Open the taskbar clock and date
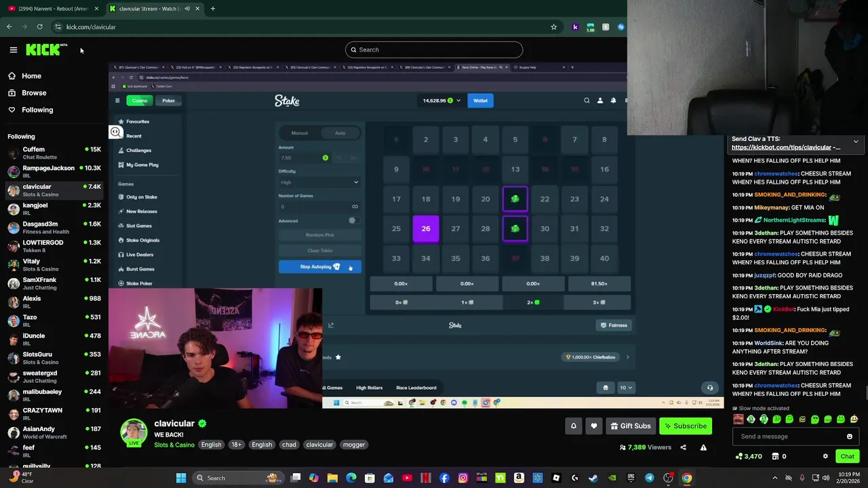The width and height of the screenshot is (868, 488). (x=848, y=478)
